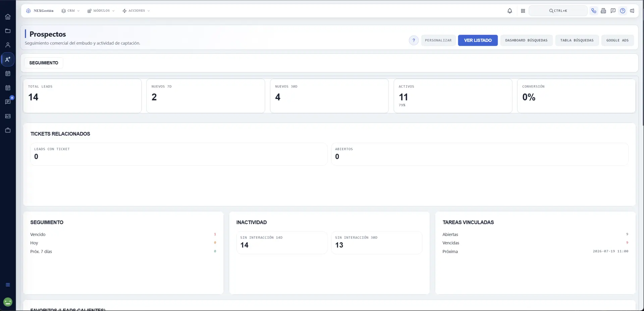Expand the ACCIONES dropdown menu
The width and height of the screenshot is (644, 311).
[x=136, y=11]
